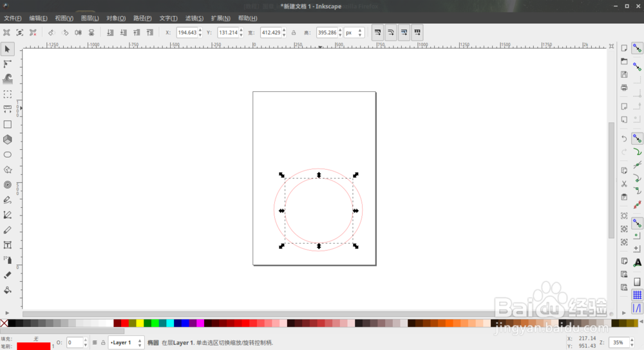The image size is (644, 350).
Task: Expand the hidden toolbox items arrow
Action: (7, 313)
